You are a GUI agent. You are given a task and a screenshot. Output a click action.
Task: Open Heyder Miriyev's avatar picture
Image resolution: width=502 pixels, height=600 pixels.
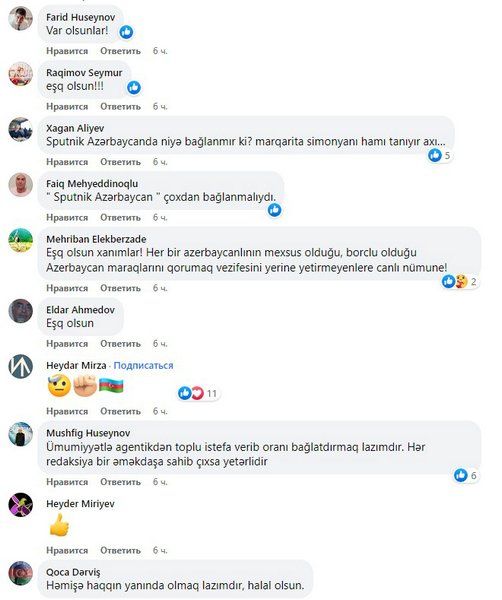pyautogui.click(x=21, y=505)
